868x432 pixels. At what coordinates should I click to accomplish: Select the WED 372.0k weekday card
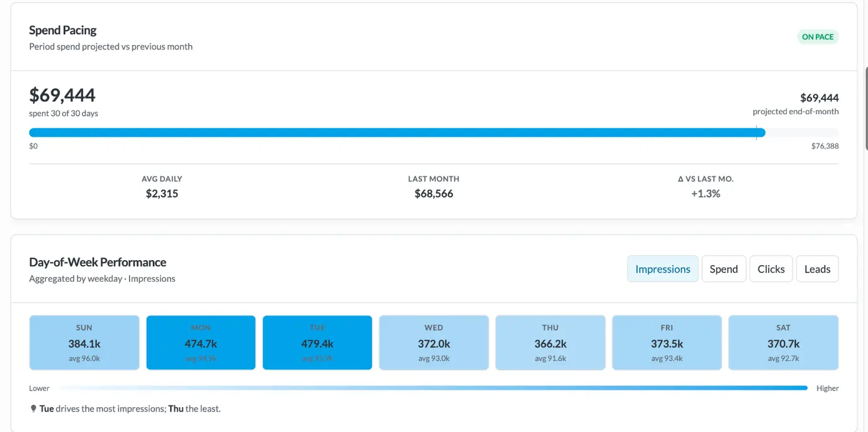(x=434, y=343)
